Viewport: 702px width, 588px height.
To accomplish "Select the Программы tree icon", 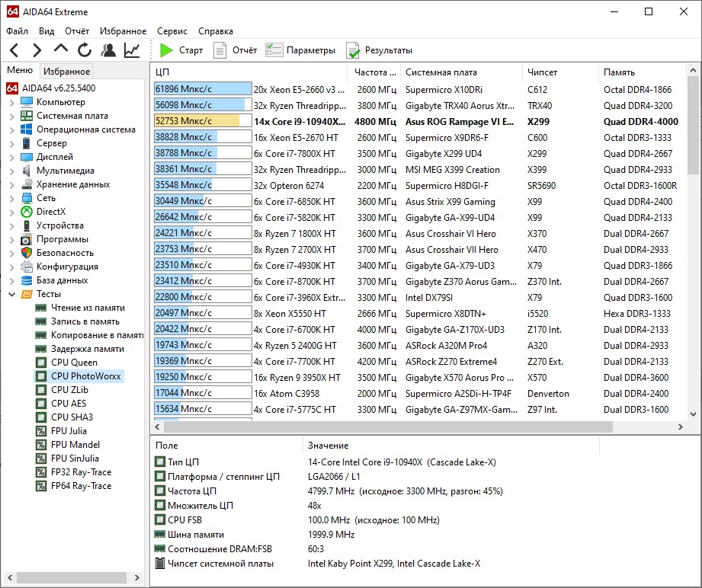I will coord(27,239).
